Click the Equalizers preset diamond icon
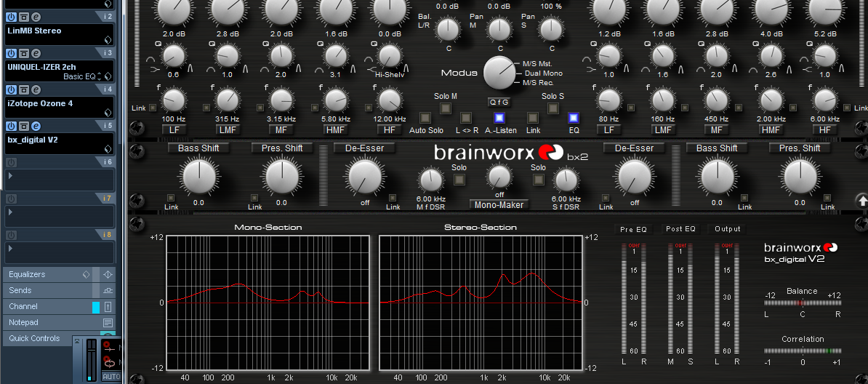 (86, 274)
